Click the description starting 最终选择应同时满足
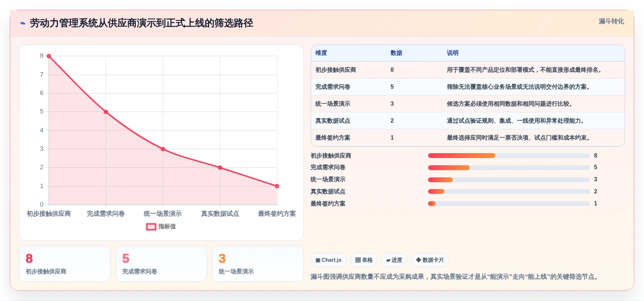Screen dimensions: 644x301 519,138
